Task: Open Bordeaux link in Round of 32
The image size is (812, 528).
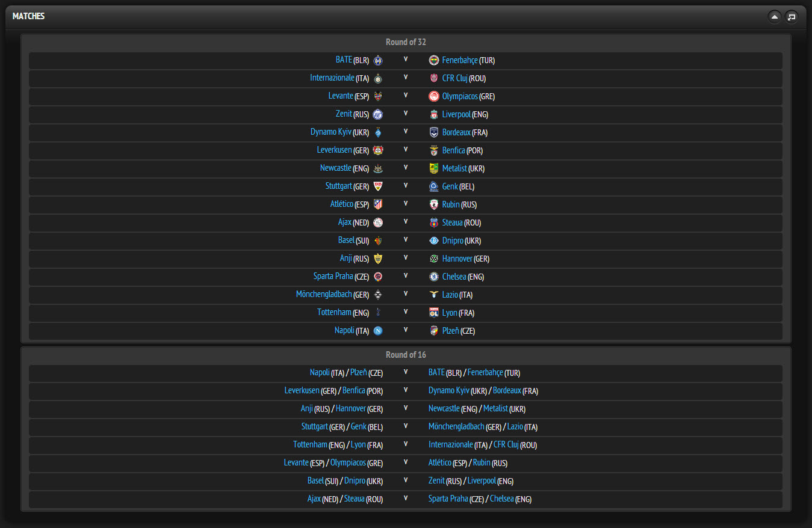Action: coord(456,132)
